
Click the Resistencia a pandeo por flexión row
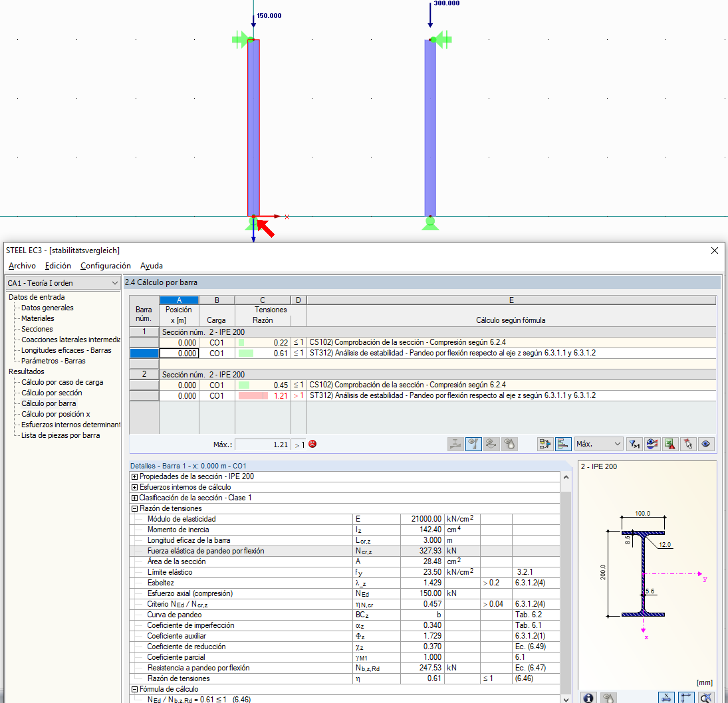[x=344, y=668]
